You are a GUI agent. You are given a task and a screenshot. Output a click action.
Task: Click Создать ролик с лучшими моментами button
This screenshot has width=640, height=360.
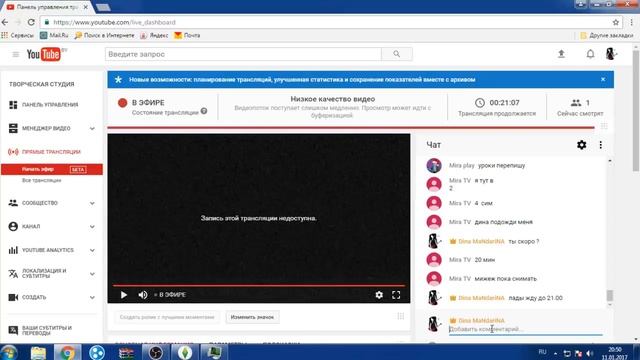click(167, 317)
